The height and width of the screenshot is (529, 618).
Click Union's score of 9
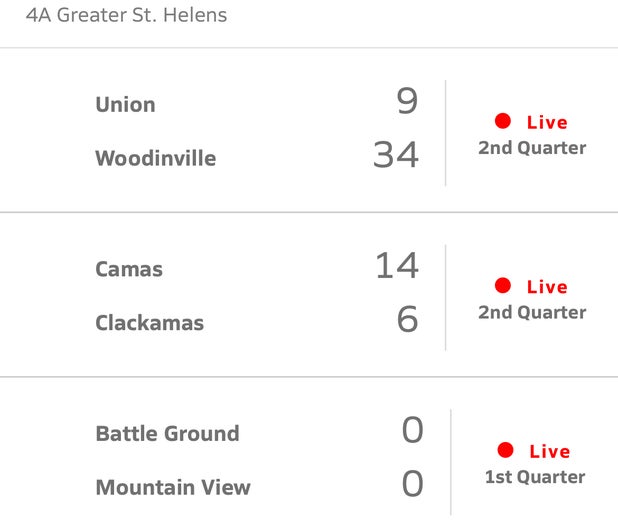[x=407, y=101]
